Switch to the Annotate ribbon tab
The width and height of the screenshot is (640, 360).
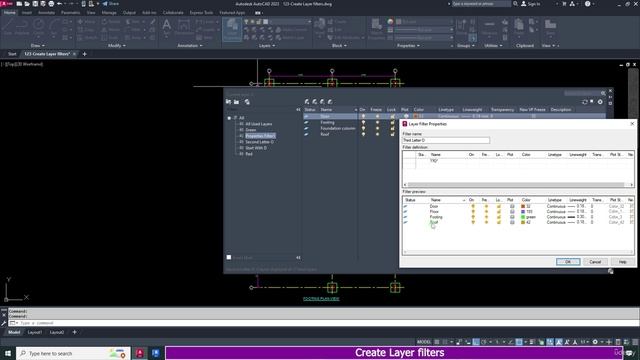pyautogui.click(x=46, y=13)
